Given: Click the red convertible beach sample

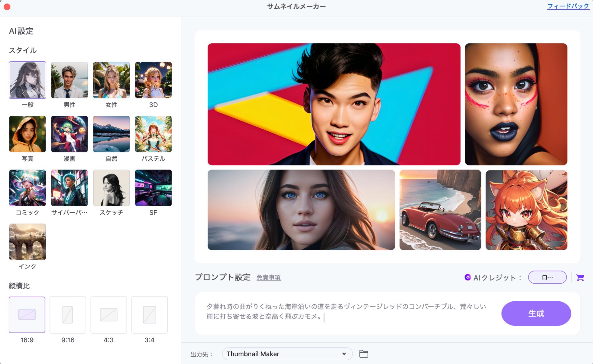Looking at the screenshot, I should click(440, 210).
